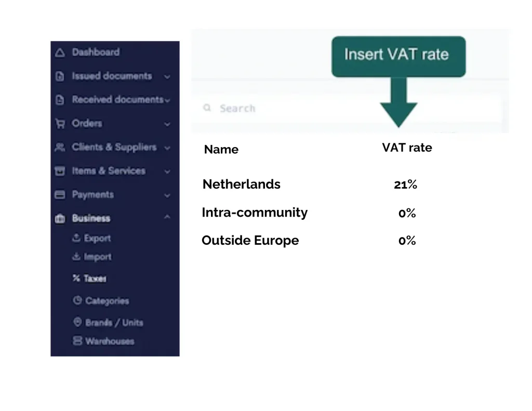Viewport: 532px width, 411px height.
Task: Click inside the Search field
Action: click(260, 108)
